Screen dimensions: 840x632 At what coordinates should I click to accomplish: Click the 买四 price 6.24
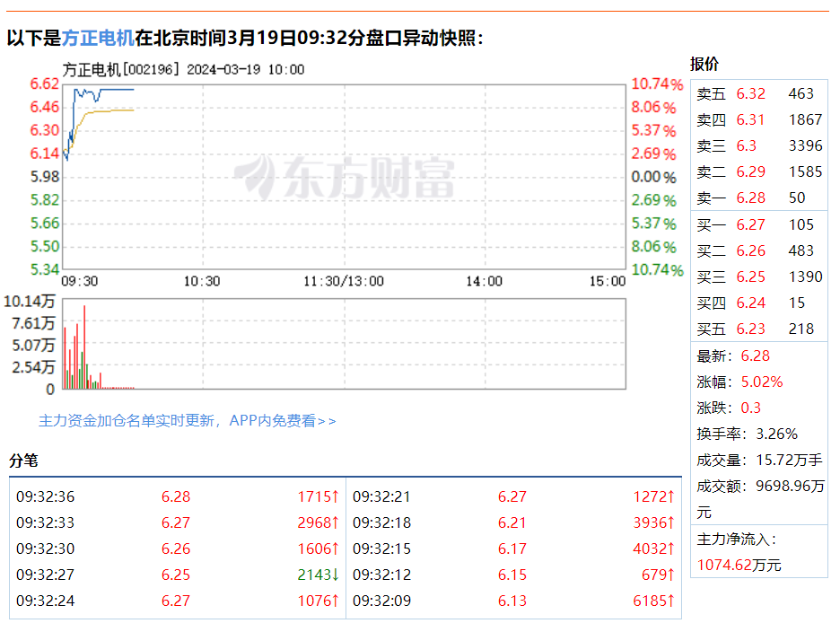click(750, 303)
